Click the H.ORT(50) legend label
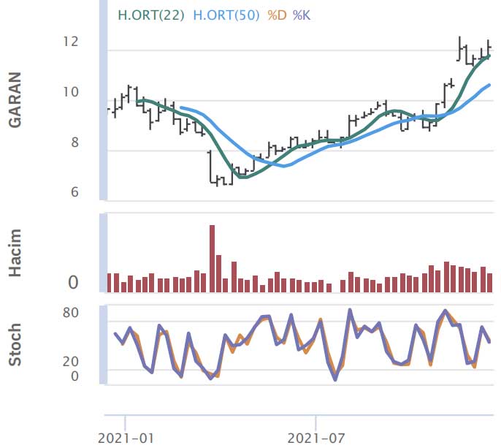This screenshot has height=448, width=501. (226, 15)
